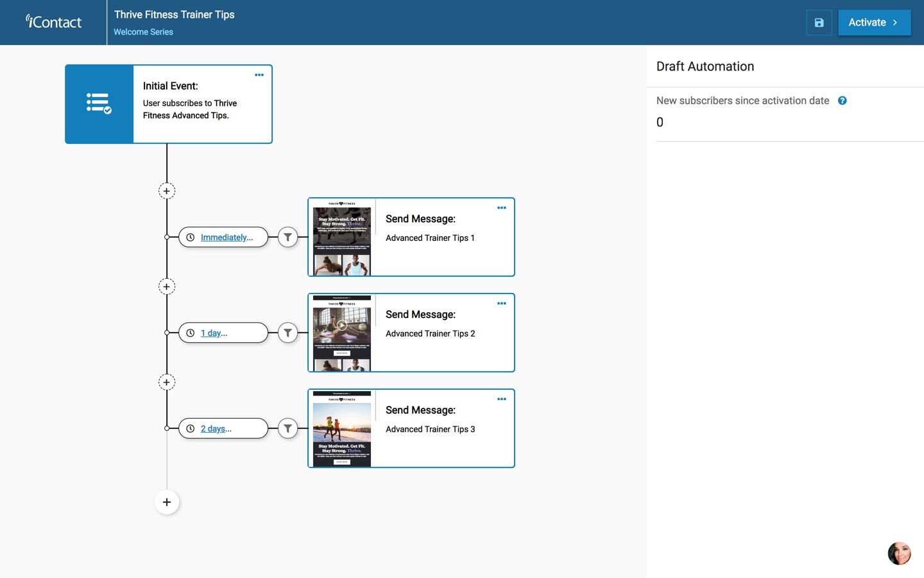Screen dimensions: 924x578
Task: Open options for Advanced Trainer Tips 3
Action: click(502, 399)
